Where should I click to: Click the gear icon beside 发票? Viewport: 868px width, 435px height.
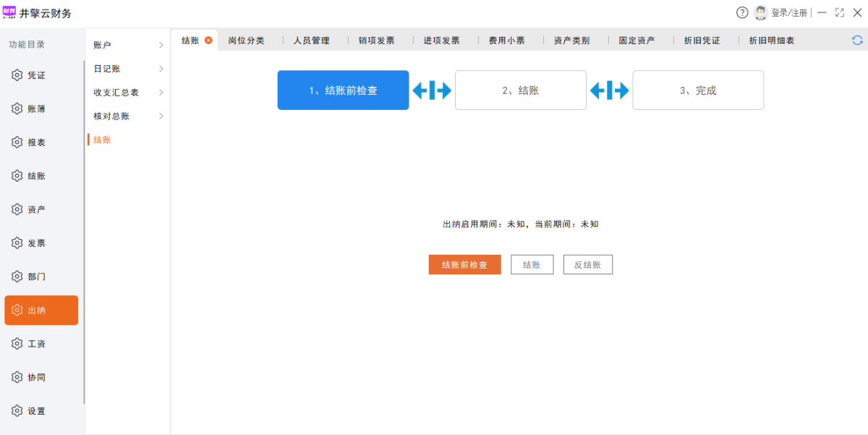coord(17,243)
